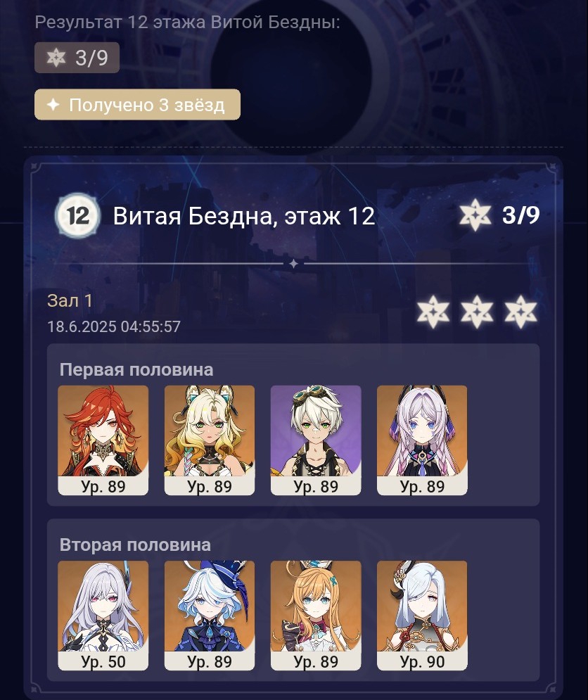Tap the small star icon in 3/9 badge

tap(56, 58)
